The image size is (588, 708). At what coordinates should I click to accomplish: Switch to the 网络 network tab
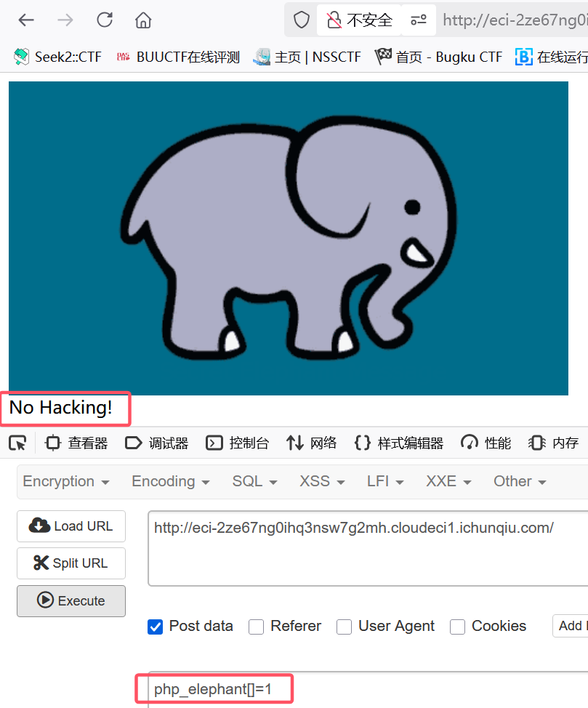pyautogui.click(x=312, y=443)
